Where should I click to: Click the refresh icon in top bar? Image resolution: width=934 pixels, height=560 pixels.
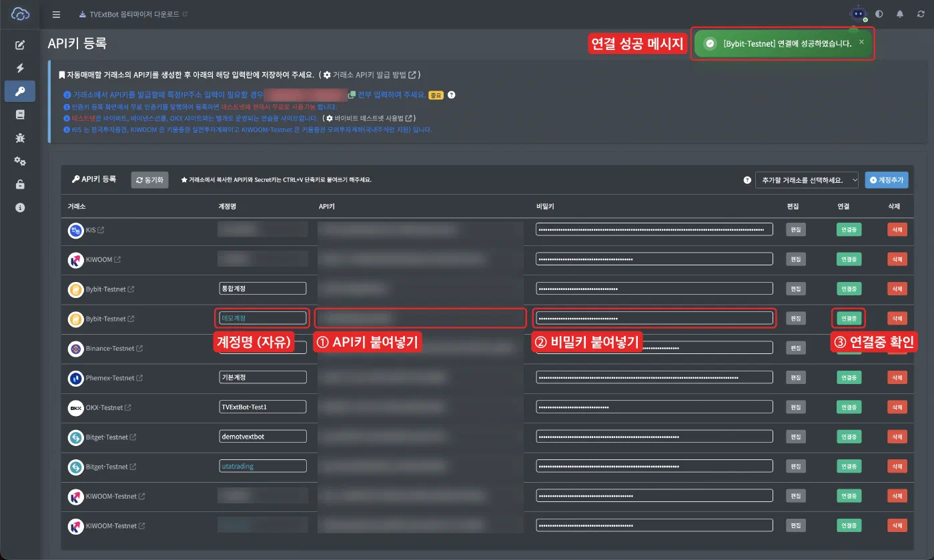(921, 14)
